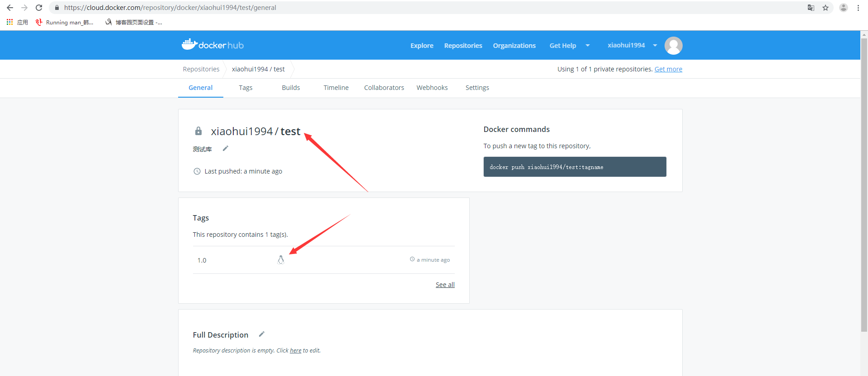Click the Tags section heading
The image size is (868, 376).
pyautogui.click(x=201, y=218)
